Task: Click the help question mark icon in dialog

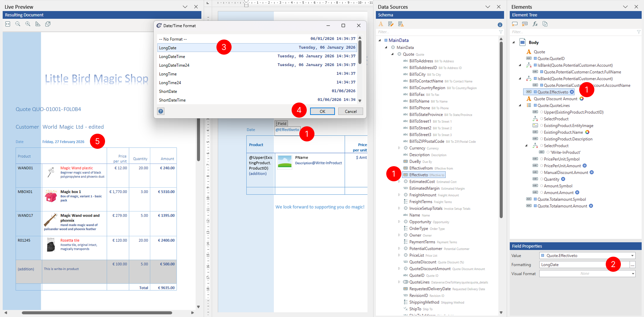Action: [x=161, y=111]
